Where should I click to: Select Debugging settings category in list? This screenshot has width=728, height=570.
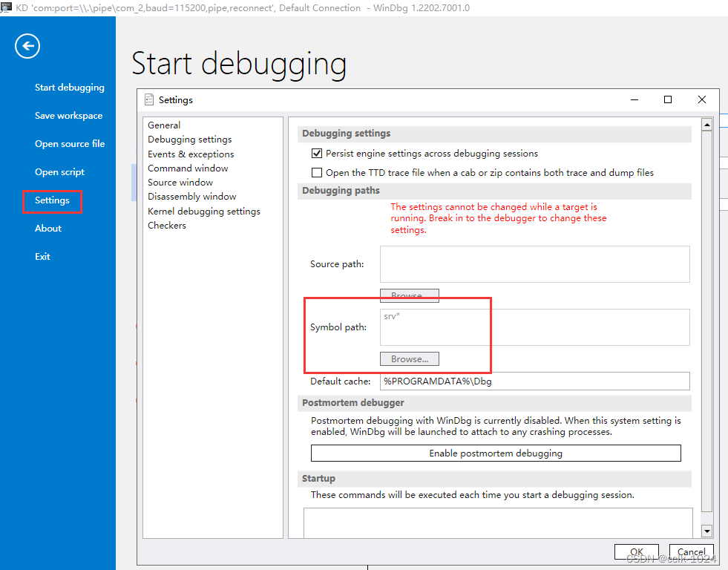[x=189, y=140]
